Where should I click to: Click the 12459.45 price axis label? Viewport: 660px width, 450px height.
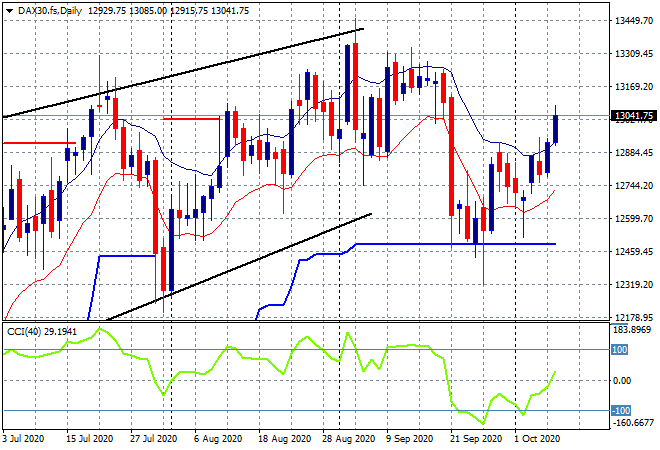[633, 252]
